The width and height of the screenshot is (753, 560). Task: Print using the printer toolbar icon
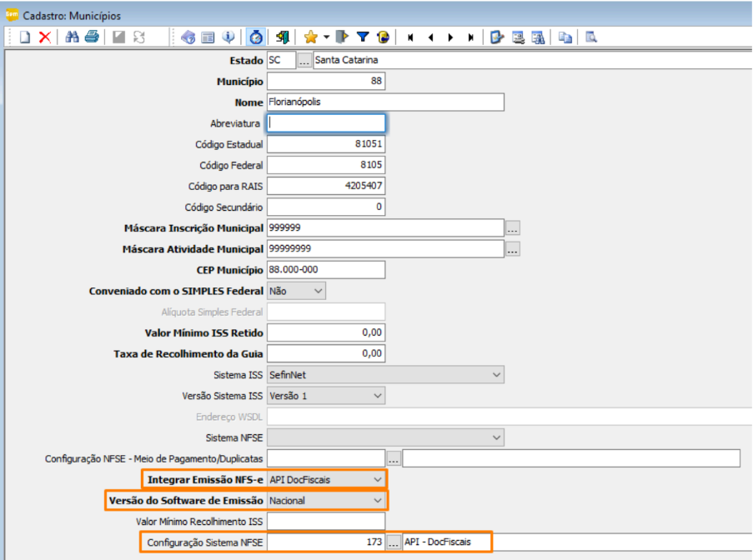click(92, 37)
